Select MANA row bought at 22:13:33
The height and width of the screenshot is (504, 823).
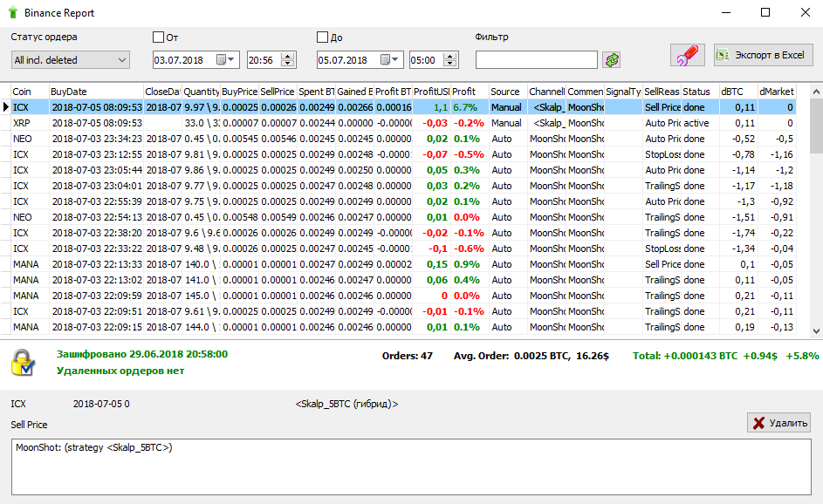pos(403,264)
